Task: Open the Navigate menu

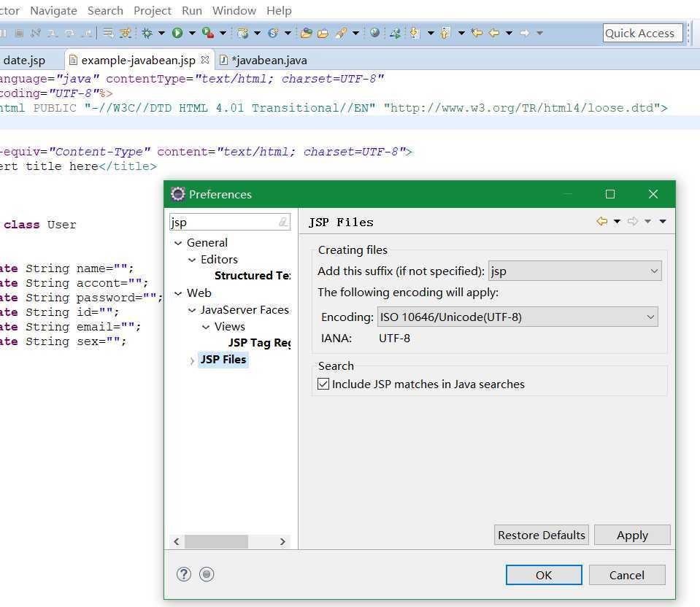Action: [53, 10]
